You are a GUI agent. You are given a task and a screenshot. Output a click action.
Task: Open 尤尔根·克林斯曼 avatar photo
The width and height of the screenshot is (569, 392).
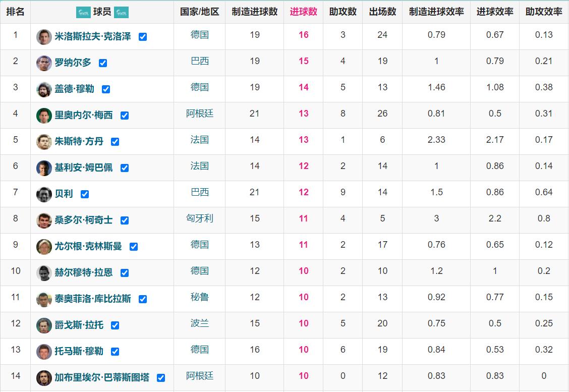click(x=44, y=247)
